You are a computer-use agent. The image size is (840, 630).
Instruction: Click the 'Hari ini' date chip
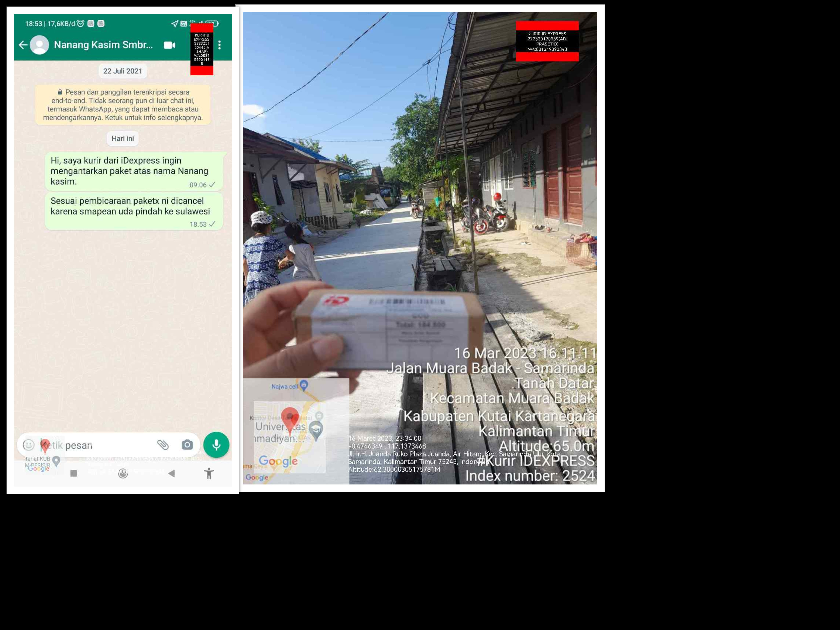(x=123, y=139)
